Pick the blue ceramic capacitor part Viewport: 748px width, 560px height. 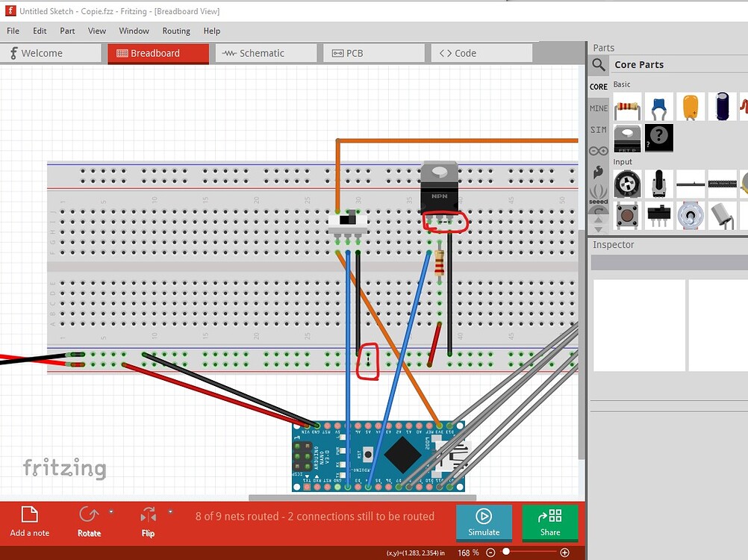click(x=659, y=107)
